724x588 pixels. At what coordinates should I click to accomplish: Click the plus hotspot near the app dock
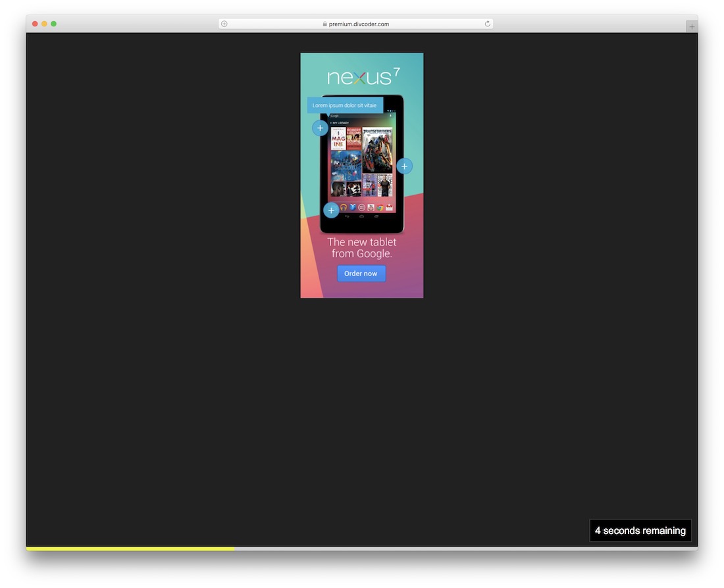pyautogui.click(x=331, y=210)
